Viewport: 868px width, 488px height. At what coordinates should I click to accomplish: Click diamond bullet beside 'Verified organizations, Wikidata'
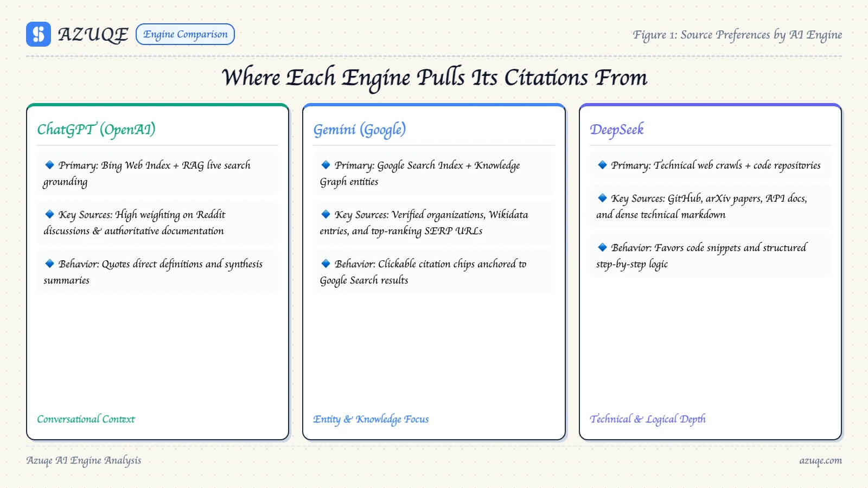(325, 214)
